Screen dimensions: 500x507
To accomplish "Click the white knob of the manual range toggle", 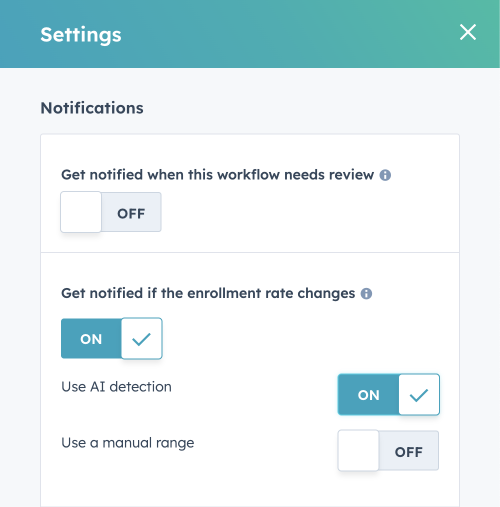I will (x=358, y=450).
